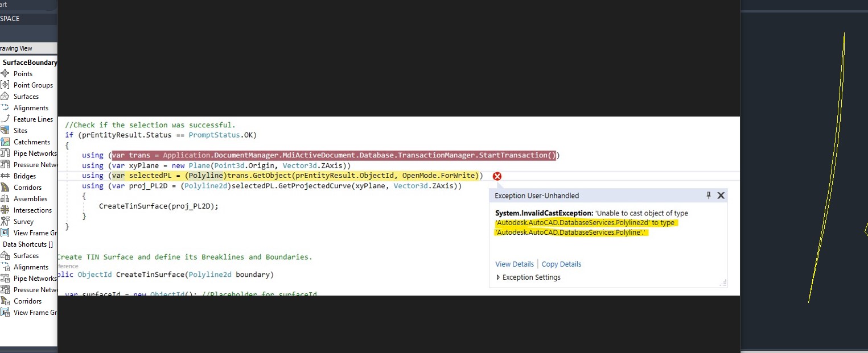Click the 'var proj_PL2D' GetProjectedCurve line
Image resolution: width=868 pixels, height=353 pixels.
click(x=272, y=186)
